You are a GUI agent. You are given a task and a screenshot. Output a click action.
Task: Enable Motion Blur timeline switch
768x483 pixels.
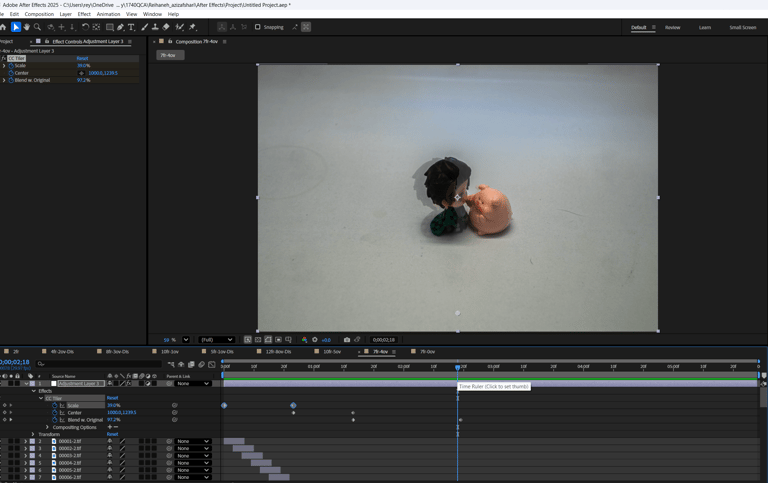pos(201,364)
